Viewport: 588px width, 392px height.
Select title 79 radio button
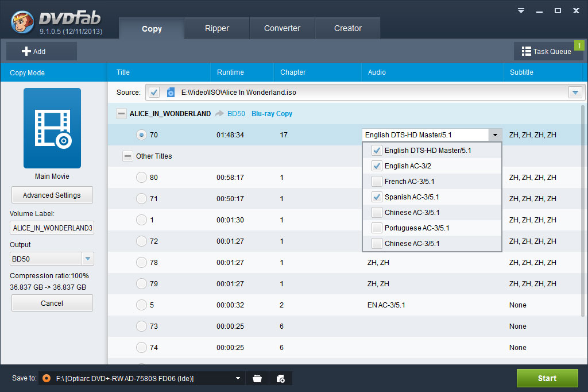[x=141, y=283]
